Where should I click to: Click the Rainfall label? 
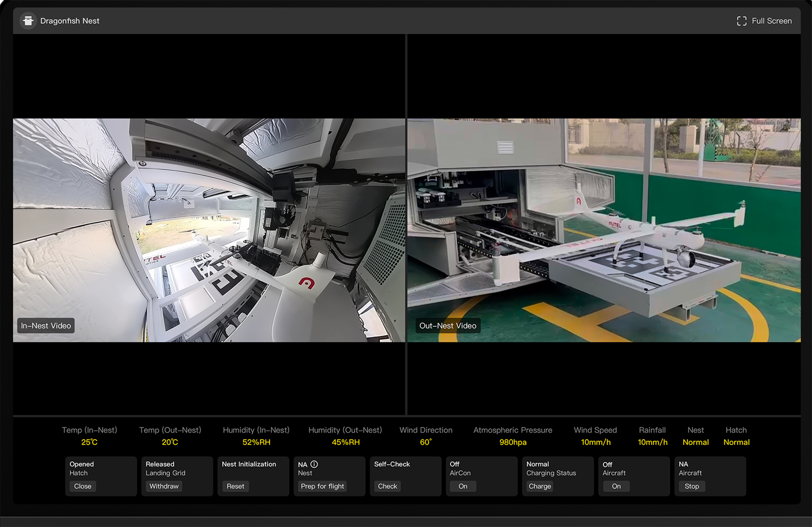(652, 430)
